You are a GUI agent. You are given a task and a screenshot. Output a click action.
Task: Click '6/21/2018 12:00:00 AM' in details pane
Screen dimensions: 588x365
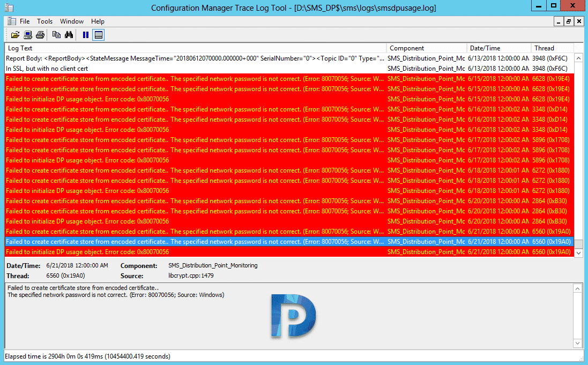[77, 265]
